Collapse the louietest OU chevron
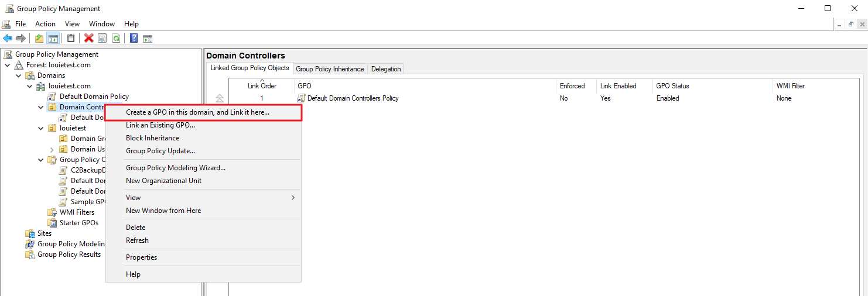The width and height of the screenshot is (868, 296). pyautogui.click(x=41, y=128)
